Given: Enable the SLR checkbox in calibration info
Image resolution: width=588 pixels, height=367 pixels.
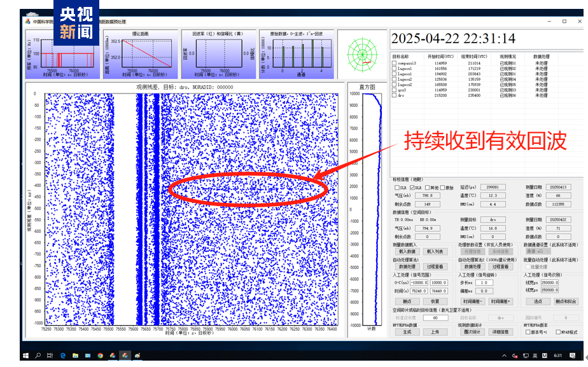Looking at the screenshot, I should [x=397, y=188].
